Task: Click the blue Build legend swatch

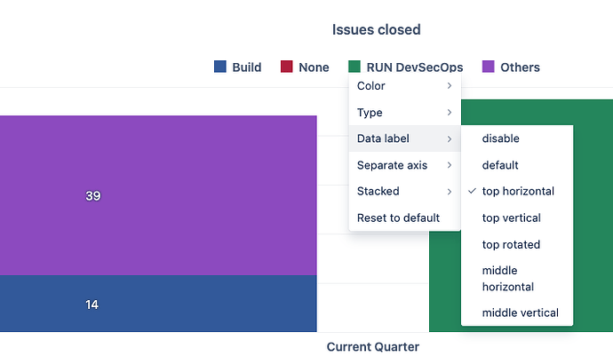Action: pyautogui.click(x=220, y=67)
